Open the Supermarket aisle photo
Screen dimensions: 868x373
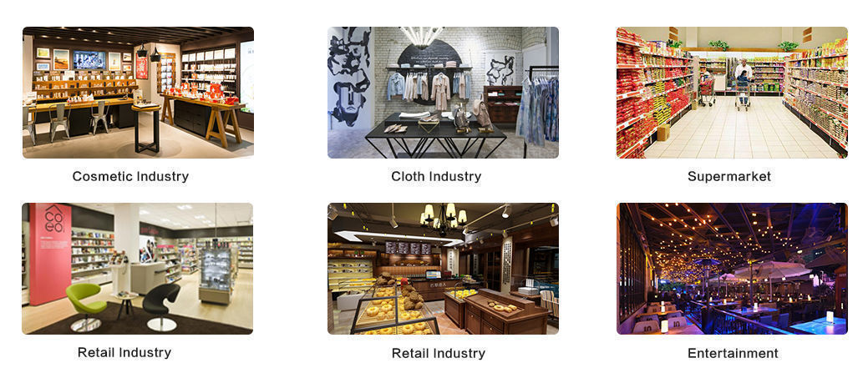click(x=732, y=93)
